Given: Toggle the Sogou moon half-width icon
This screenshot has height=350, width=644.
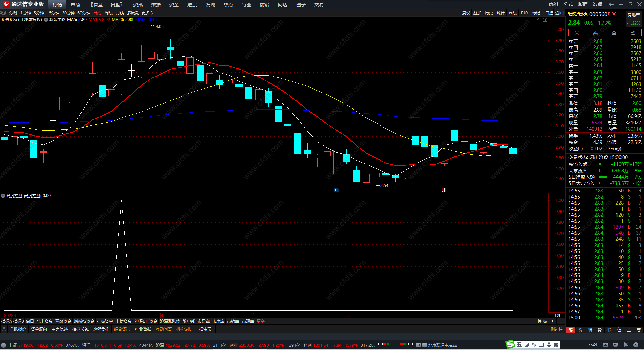Looking at the screenshot, I should pyautogui.click(x=527, y=345).
